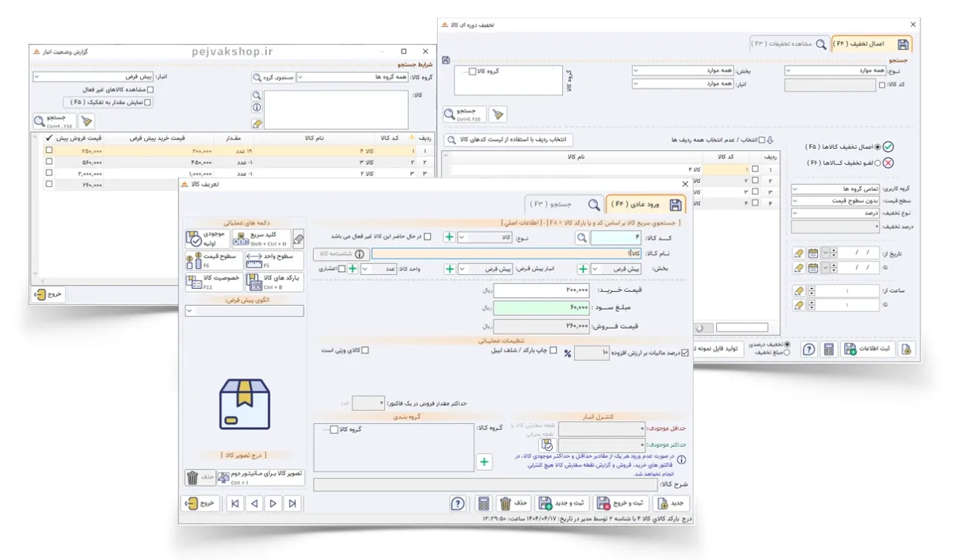Screen dimensions: 958x560
Task: Go to the last product record
Action: [x=293, y=503]
